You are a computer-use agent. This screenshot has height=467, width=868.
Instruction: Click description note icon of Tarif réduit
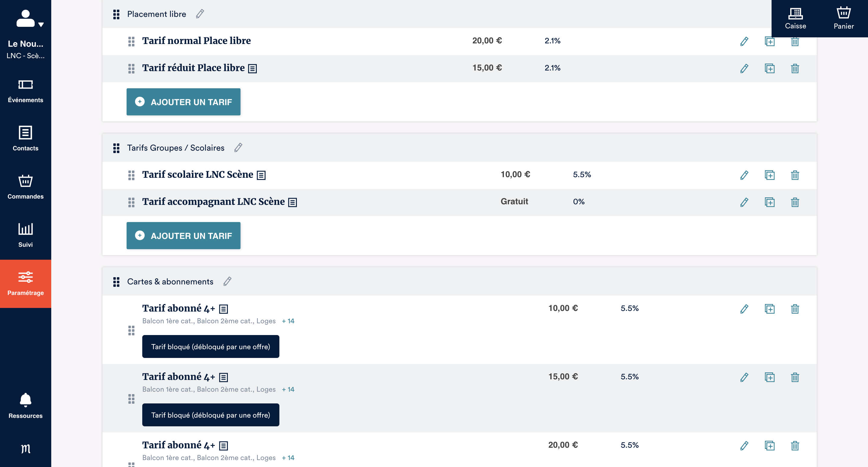click(x=252, y=69)
